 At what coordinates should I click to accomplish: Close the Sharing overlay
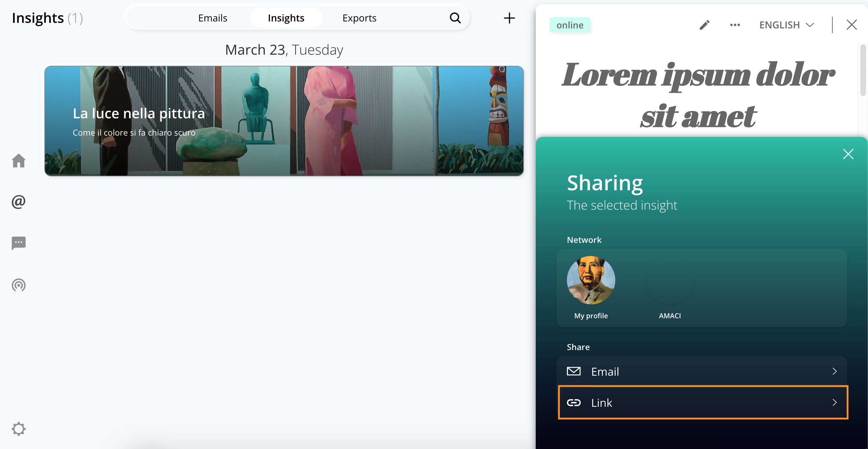848,154
